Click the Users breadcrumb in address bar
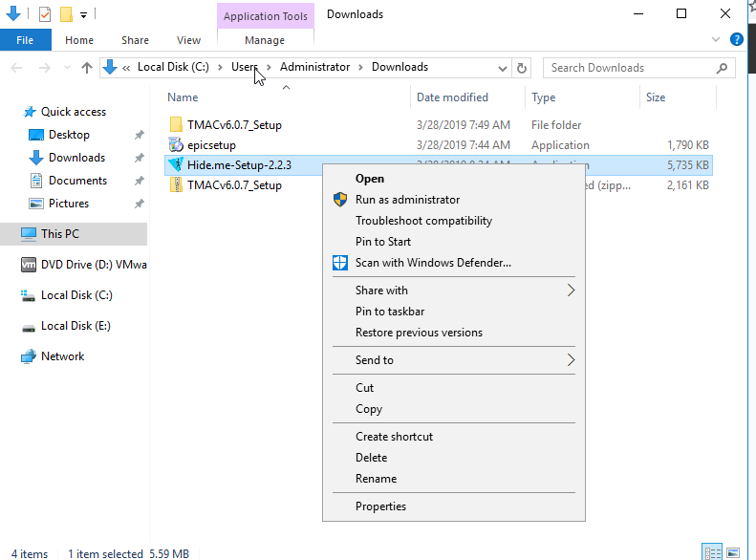The width and height of the screenshot is (756, 560). pyautogui.click(x=244, y=67)
